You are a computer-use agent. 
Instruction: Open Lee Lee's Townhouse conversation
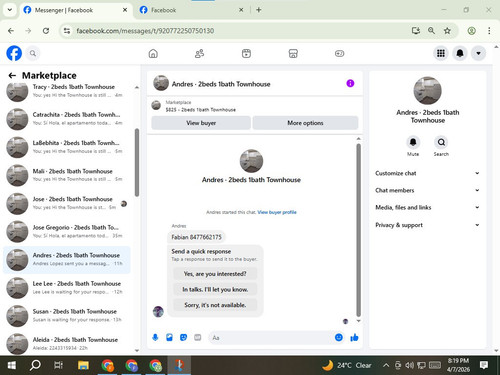pyautogui.click(x=67, y=288)
